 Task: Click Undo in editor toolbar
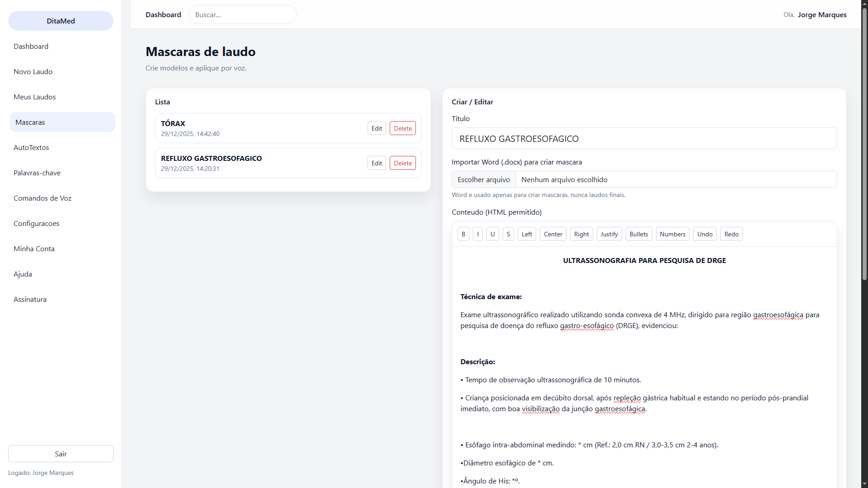click(x=704, y=234)
